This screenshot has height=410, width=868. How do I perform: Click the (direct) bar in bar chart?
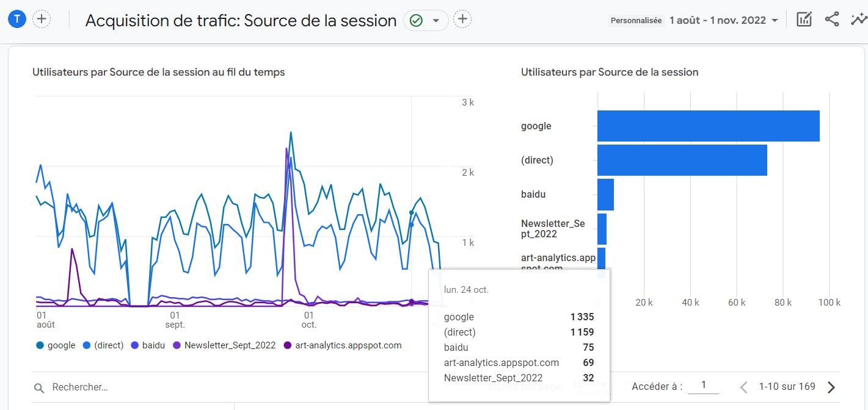tap(682, 160)
